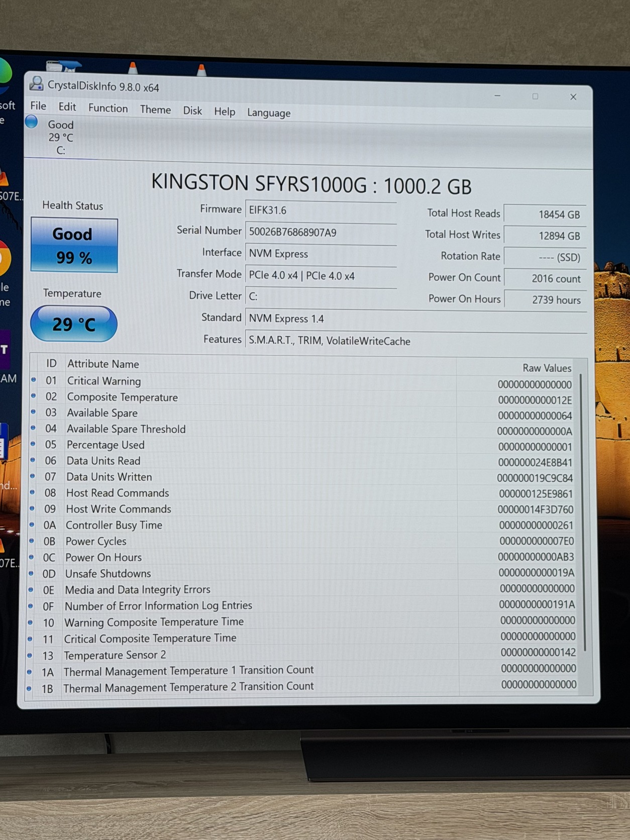Click the status dot beside Power Cycles
This screenshot has width=630, height=840.
point(31,541)
